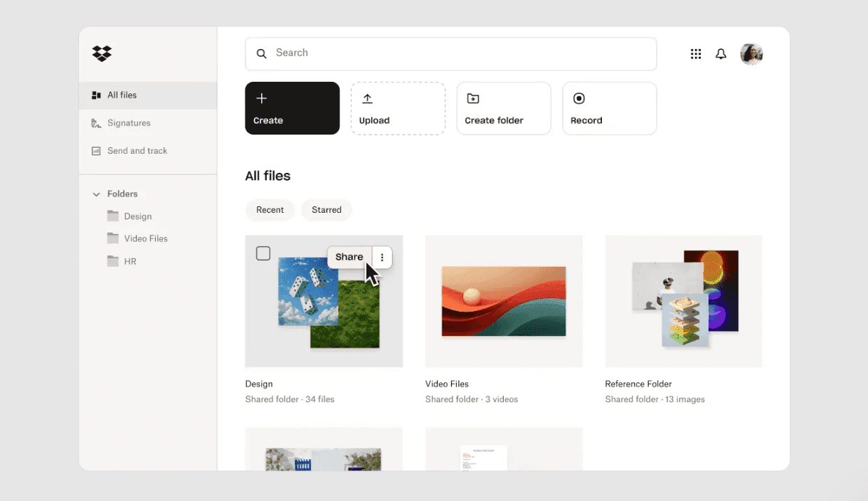This screenshot has height=501, width=868.
Task: Select the Signatures sidebar icon
Action: point(95,122)
